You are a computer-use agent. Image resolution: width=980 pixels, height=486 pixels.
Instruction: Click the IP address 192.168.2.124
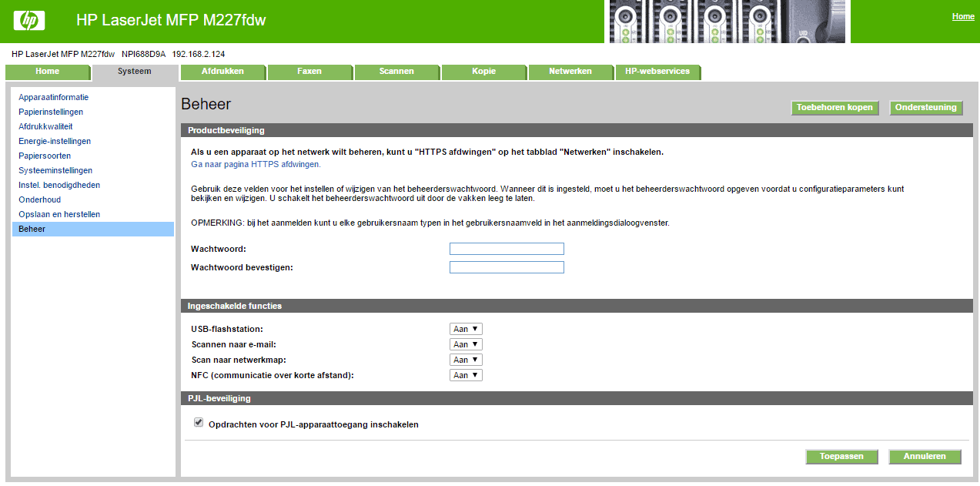pos(199,54)
